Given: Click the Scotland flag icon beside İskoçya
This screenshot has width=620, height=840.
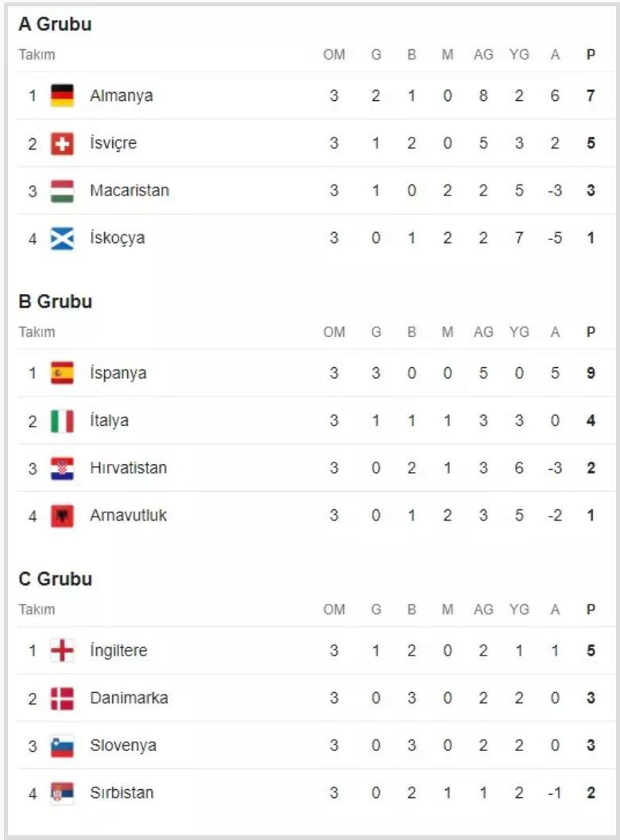Looking at the screenshot, I should [x=62, y=238].
